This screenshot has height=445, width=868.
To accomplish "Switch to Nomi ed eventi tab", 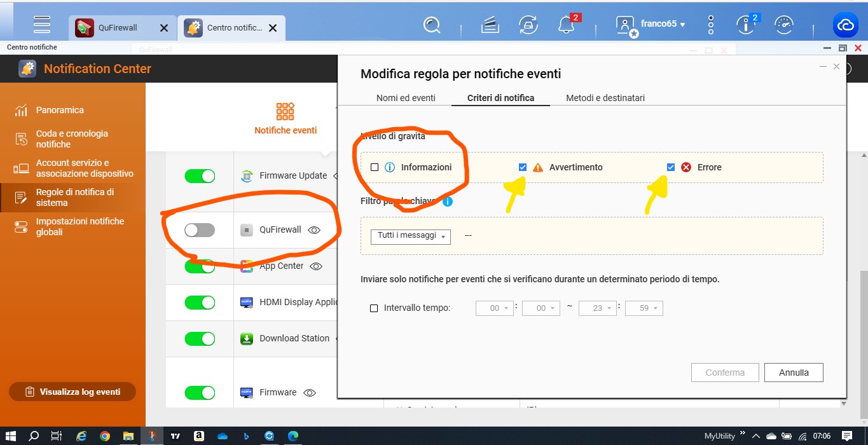I will click(x=406, y=98).
